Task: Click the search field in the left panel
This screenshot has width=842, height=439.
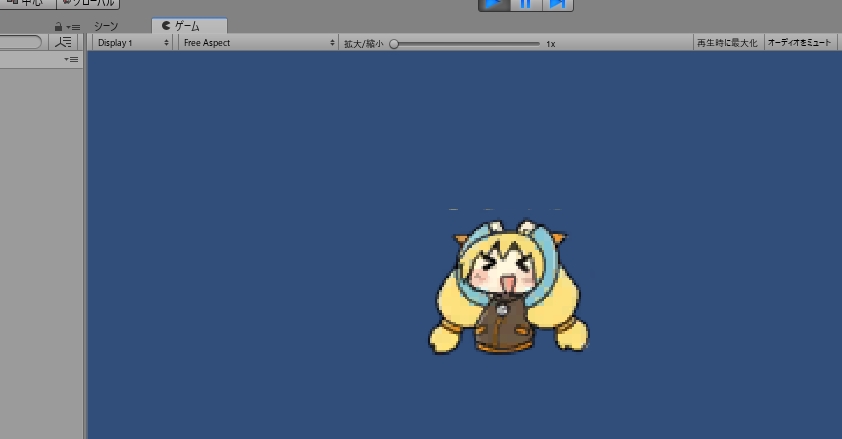Action: pos(20,42)
